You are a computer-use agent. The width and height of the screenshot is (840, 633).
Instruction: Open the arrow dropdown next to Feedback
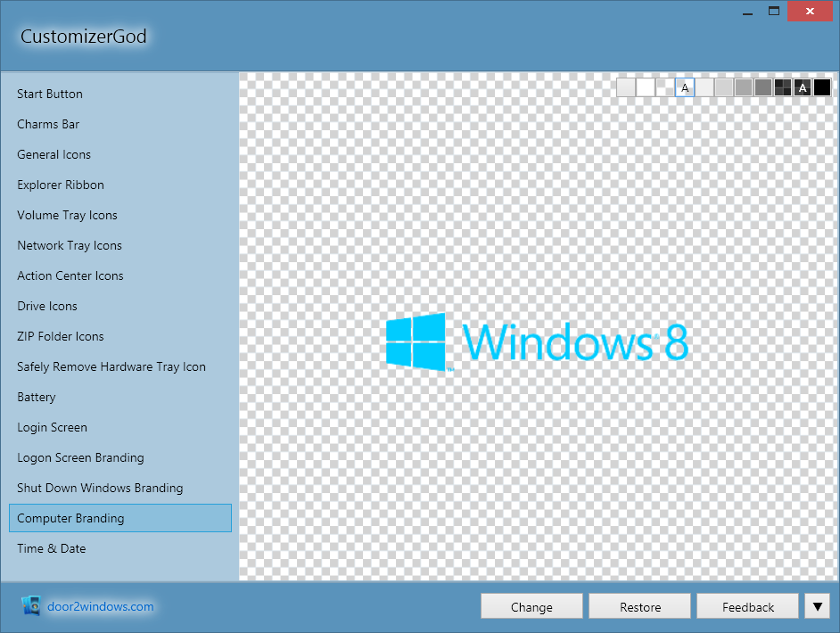tap(817, 605)
